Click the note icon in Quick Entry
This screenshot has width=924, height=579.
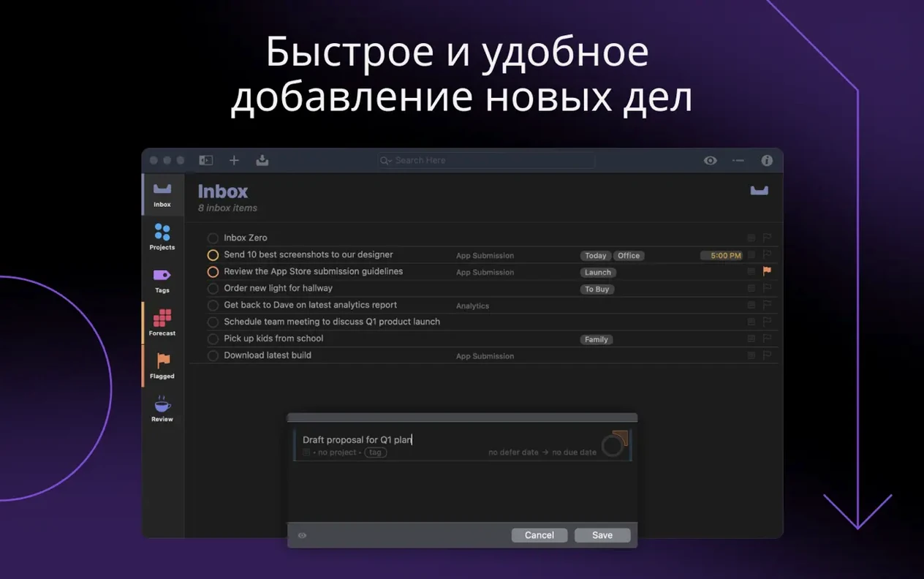point(306,453)
